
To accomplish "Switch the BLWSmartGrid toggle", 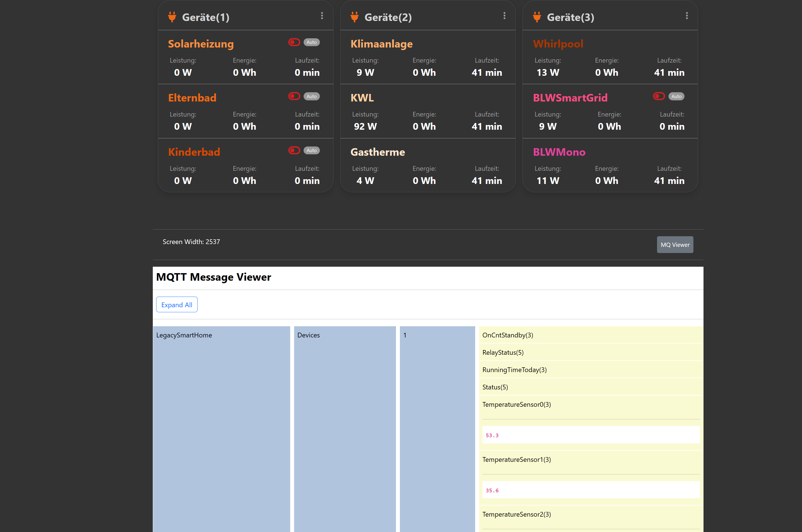I will 659,96.
